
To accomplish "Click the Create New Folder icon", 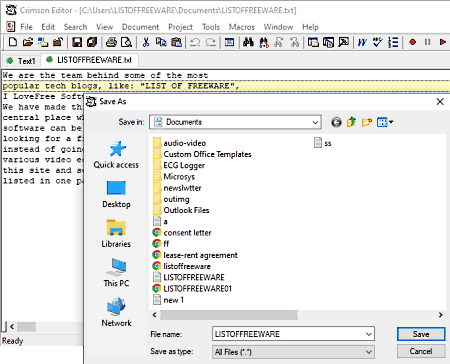I will tap(367, 122).
